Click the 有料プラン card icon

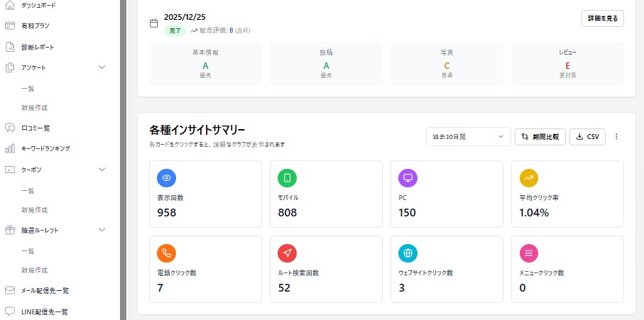(10, 26)
